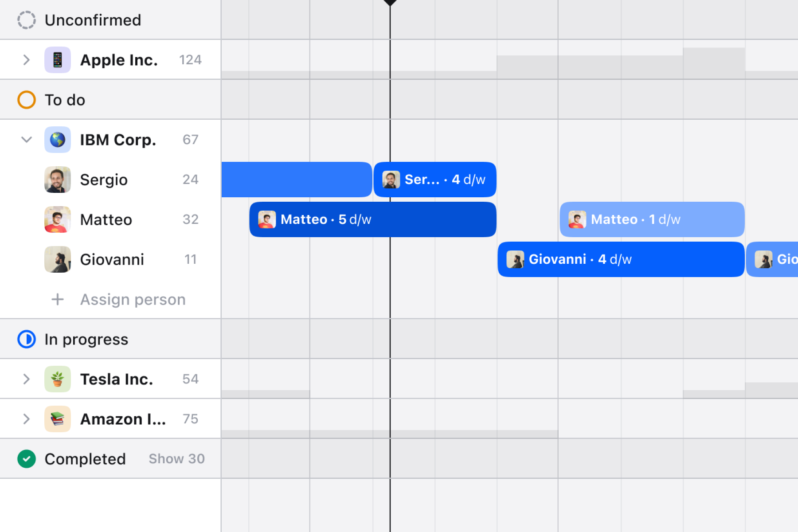The width and height of the screenshot is (798, 532).
Task: Click the 32 count for Matteo
Action: click(190, 219)
